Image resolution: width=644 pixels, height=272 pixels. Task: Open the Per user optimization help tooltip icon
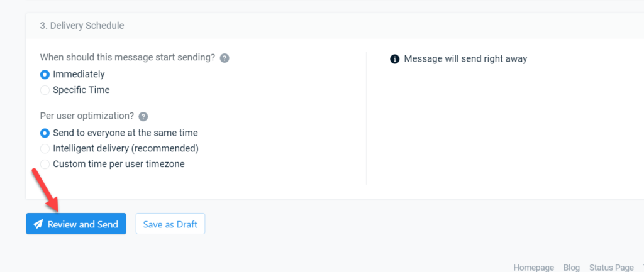143,117
